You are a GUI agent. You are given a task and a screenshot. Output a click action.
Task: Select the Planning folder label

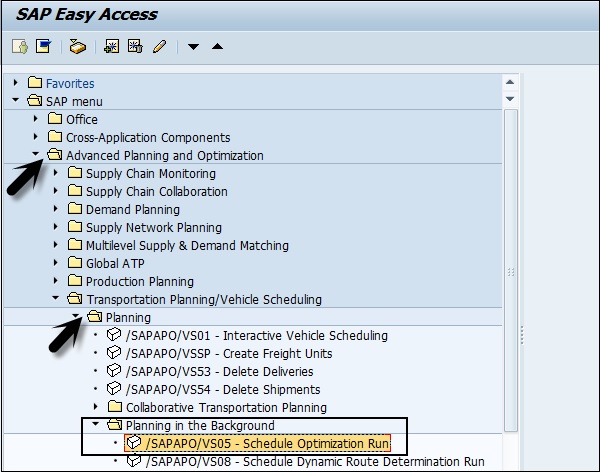[x=128, y=317]
